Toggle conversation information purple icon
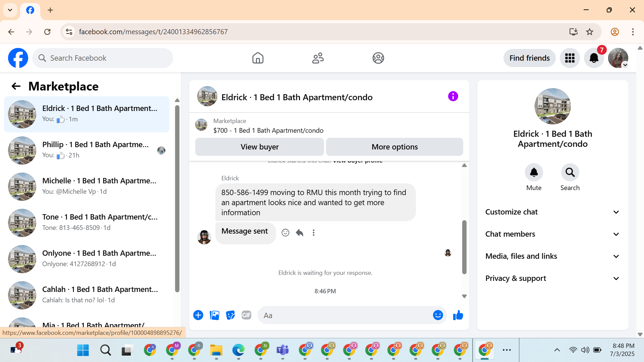Image resolution: width=644 pixels, height=362 pixels. click(453, 97)
